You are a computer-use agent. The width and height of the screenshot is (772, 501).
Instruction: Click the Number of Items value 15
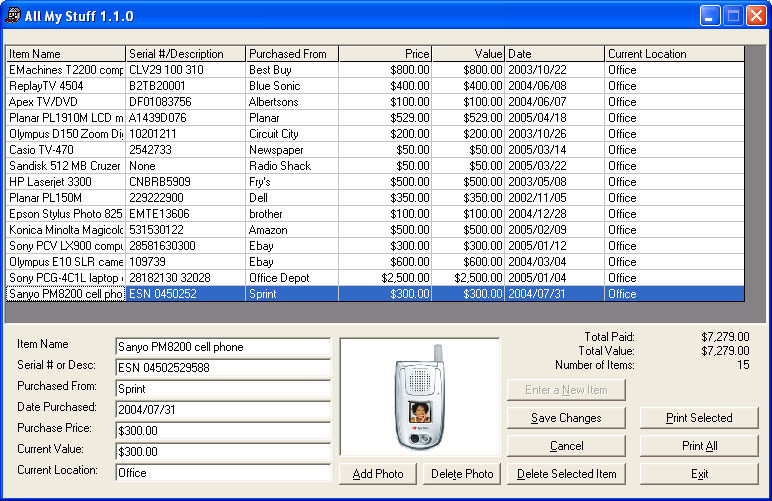click(743, 365)
